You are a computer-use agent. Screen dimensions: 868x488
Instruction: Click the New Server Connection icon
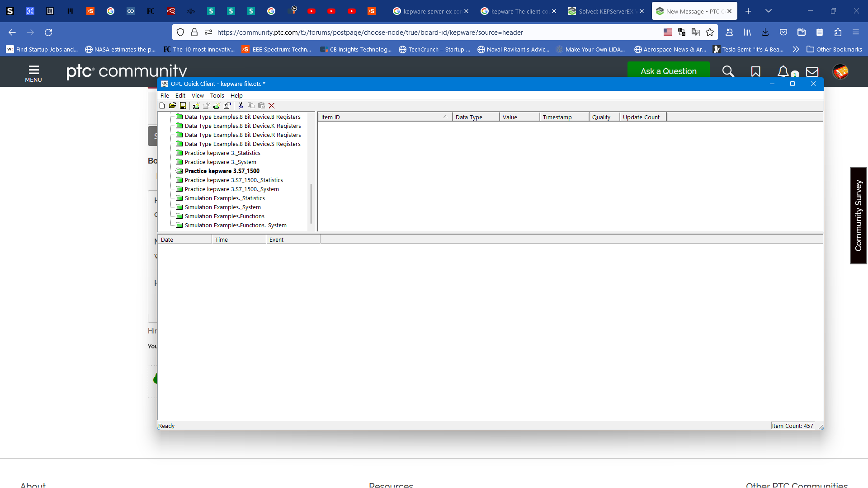[x=196, y=106]
